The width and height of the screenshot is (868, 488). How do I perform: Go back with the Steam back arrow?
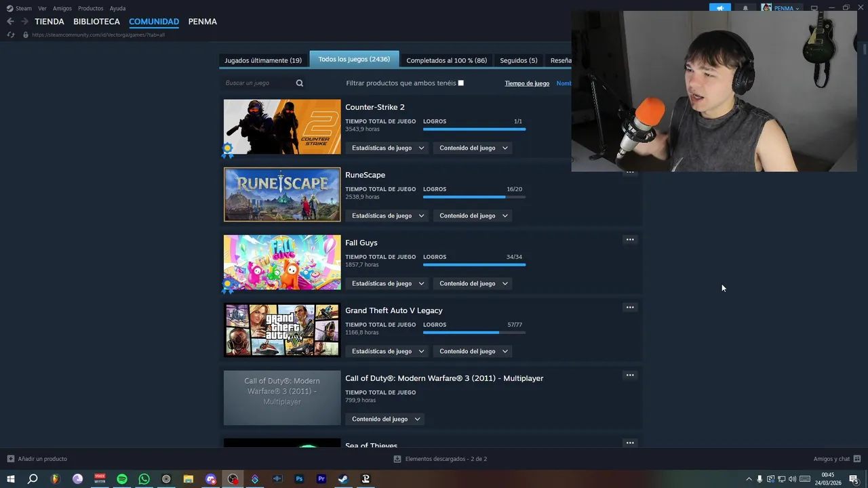(10, 22)
